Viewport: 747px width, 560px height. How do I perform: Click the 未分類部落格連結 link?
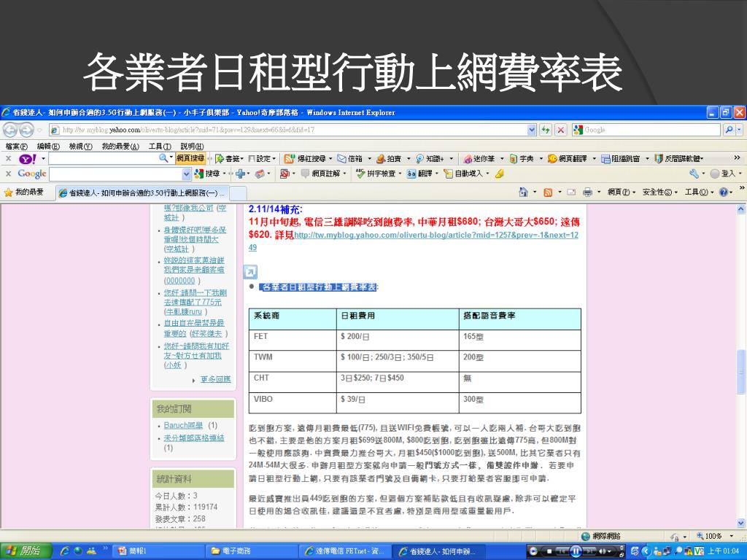click(194, 437)
